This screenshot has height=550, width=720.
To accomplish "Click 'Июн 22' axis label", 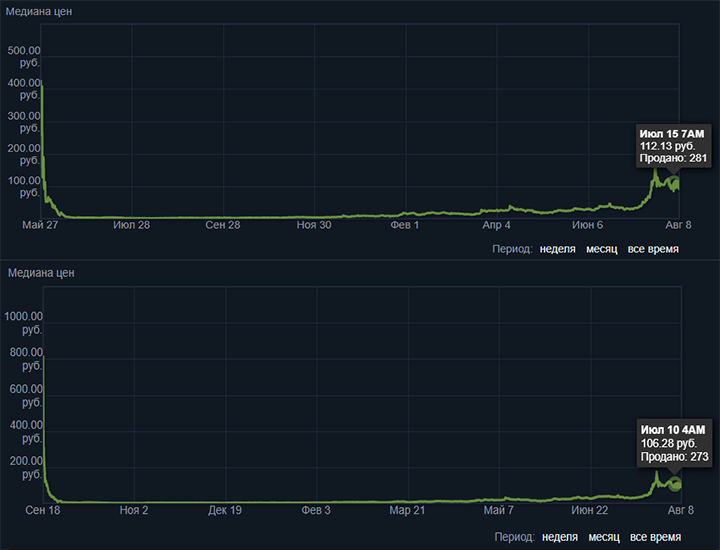I will pos(590,510).
